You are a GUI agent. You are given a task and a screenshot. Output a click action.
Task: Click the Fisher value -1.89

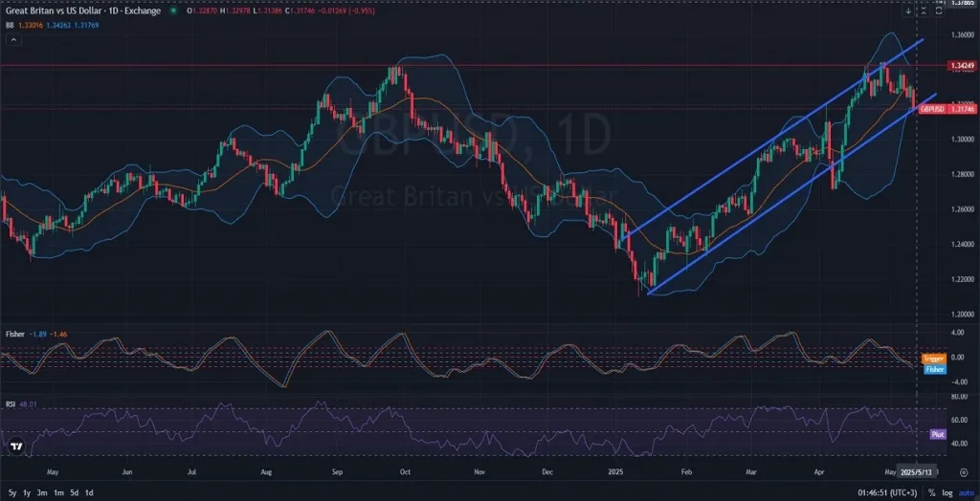37,335
